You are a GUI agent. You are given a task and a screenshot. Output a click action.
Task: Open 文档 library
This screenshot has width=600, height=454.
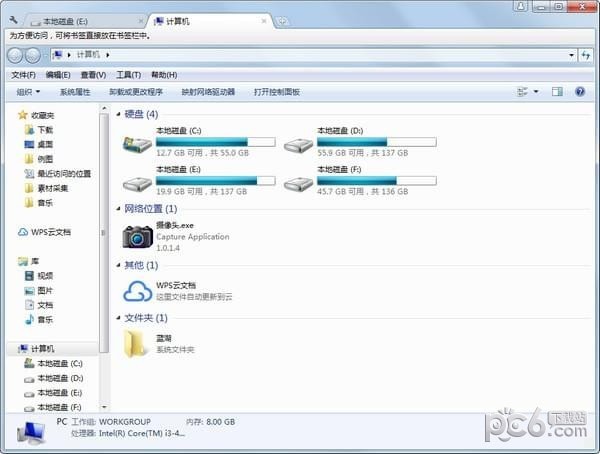click(x=39, y=305)
